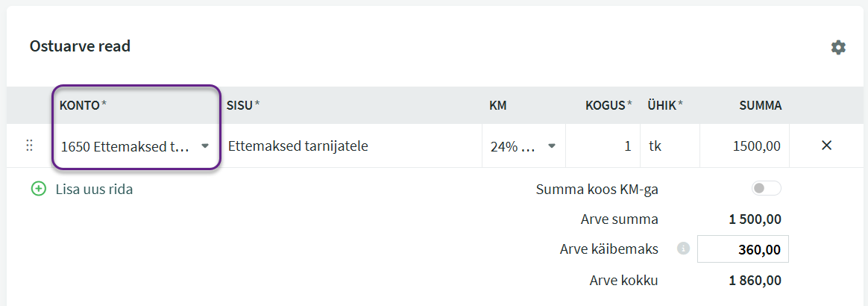Click the SISU column header
Viewport: 868px width, 306px height.
240,105
